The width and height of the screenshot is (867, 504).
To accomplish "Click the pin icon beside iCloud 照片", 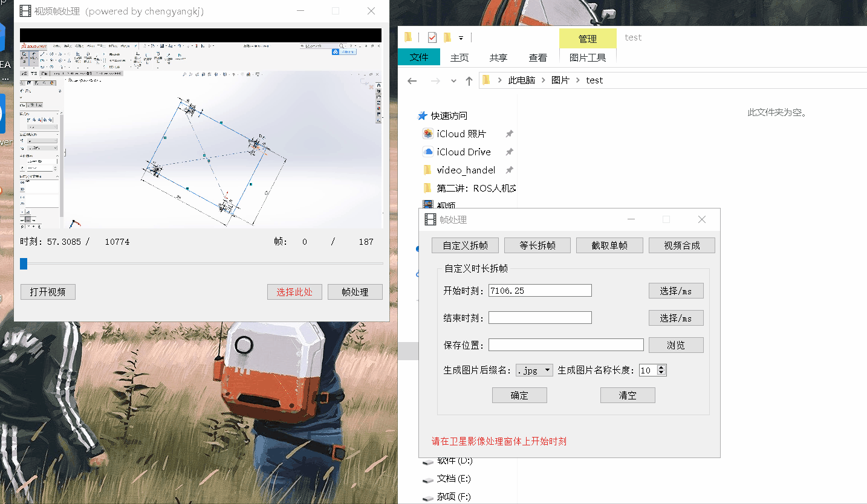I will (x=510, y=134).
